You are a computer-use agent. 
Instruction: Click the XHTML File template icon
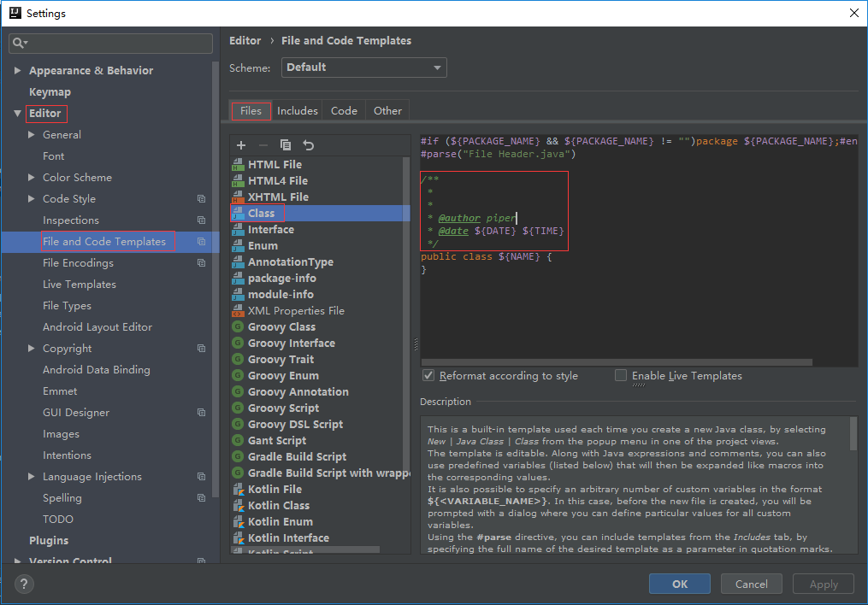coord(238,197)
